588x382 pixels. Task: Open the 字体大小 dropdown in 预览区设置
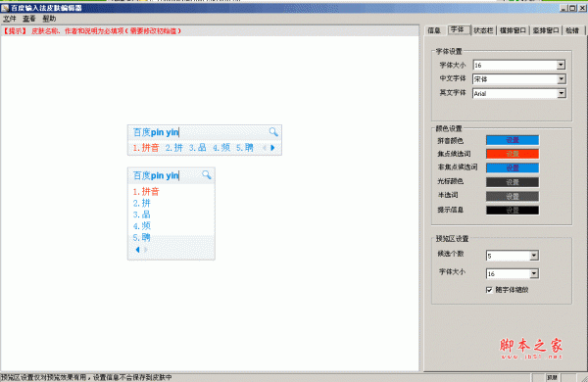534,273
